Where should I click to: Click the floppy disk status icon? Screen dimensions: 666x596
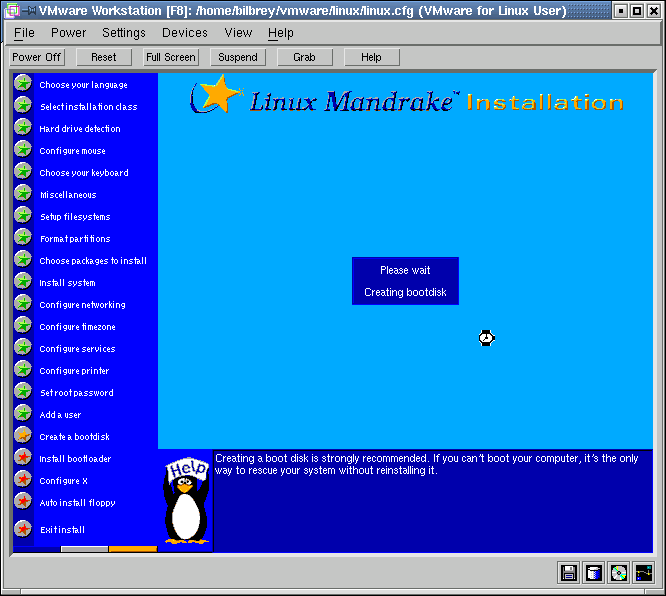click(569, 573)
